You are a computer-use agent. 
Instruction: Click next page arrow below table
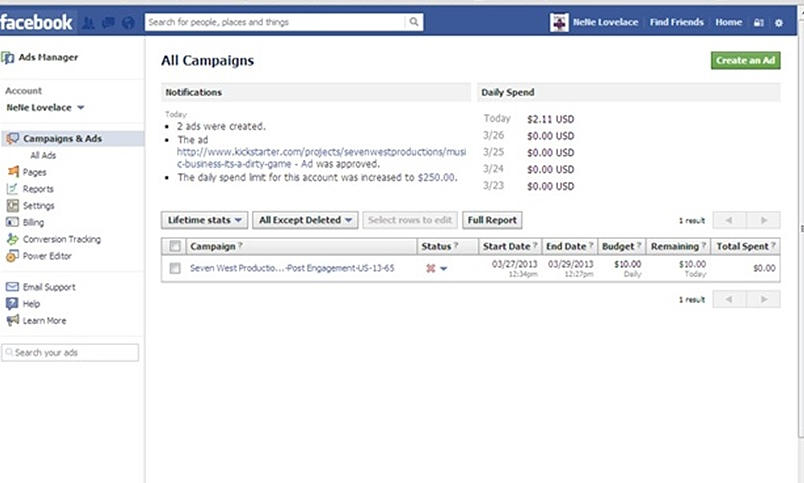click(763, 299)
